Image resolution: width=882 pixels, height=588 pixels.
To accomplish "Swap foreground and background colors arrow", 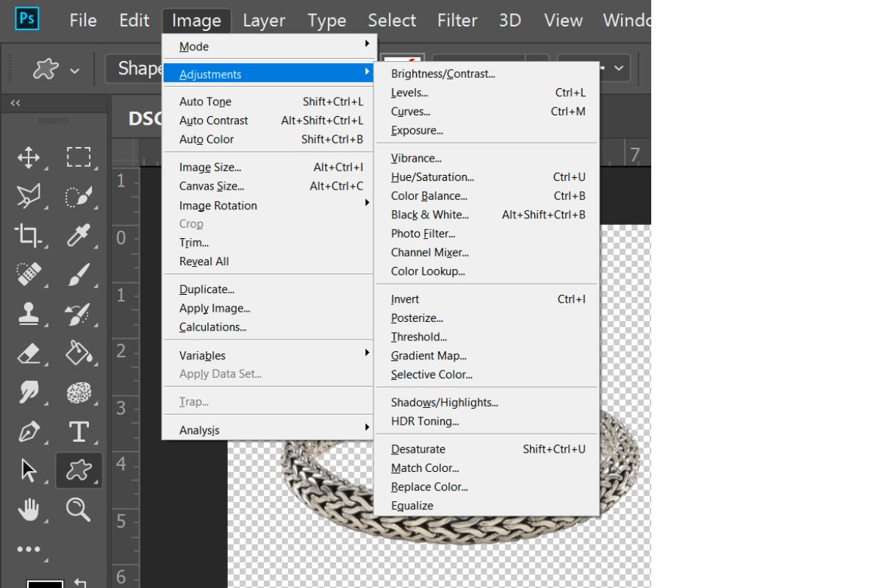I will [81, 583].
